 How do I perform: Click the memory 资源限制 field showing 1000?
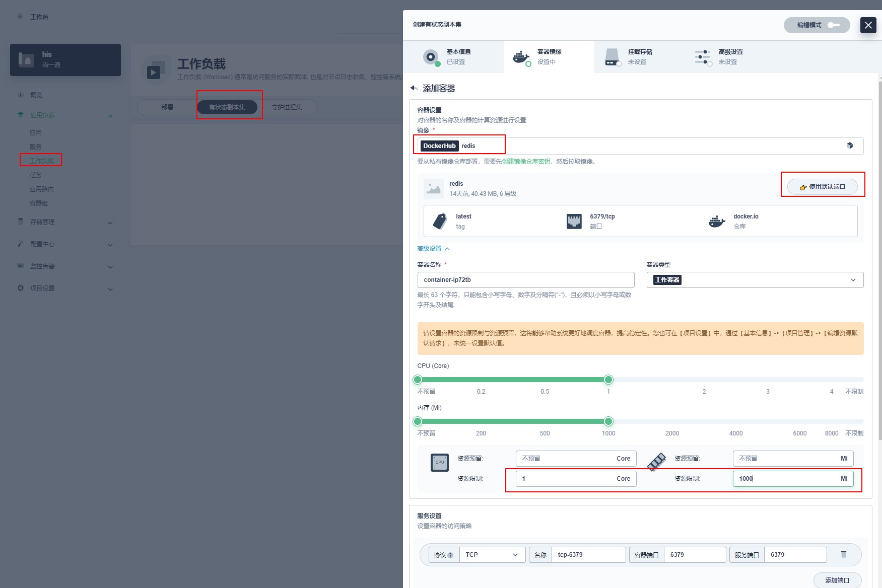[x=793, y=479]
